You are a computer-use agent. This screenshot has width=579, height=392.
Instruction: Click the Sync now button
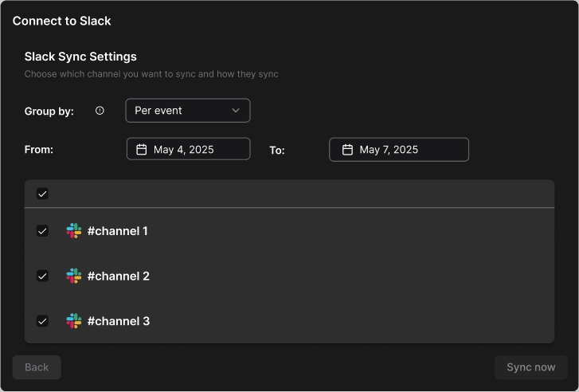531,367
